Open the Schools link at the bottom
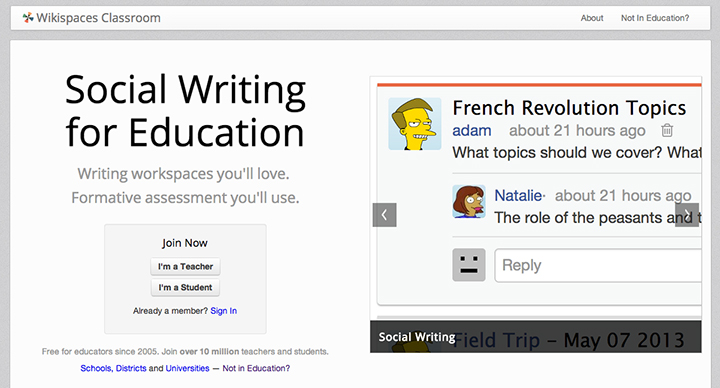This screenshot has height=388, width=720. [x=96, y=368]
